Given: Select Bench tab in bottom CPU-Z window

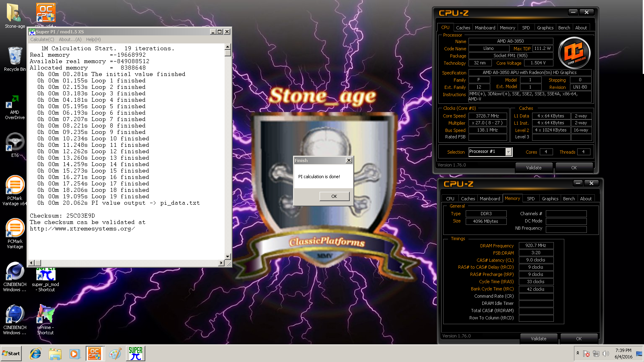Looking at the screenshot, I should 569,199.
